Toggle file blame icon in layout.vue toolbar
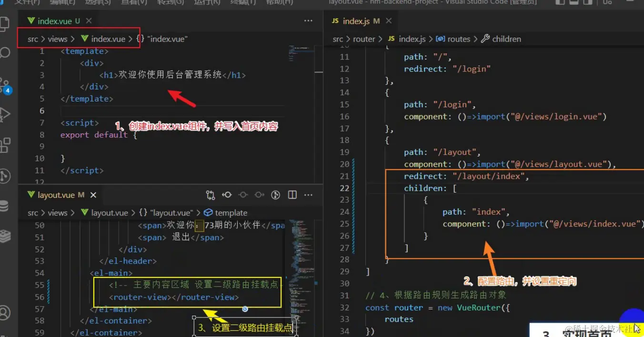644x337 pixels. pos(275,195)
